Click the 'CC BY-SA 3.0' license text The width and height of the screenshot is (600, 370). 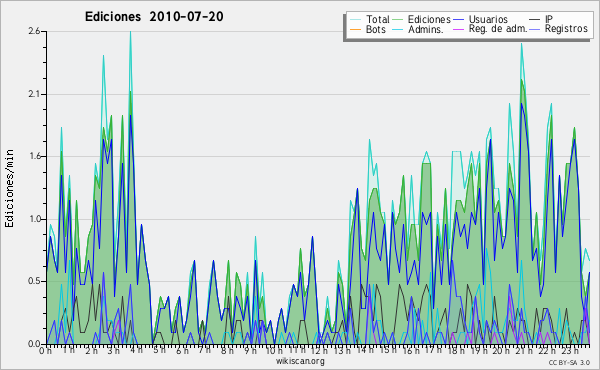point(569,362)
